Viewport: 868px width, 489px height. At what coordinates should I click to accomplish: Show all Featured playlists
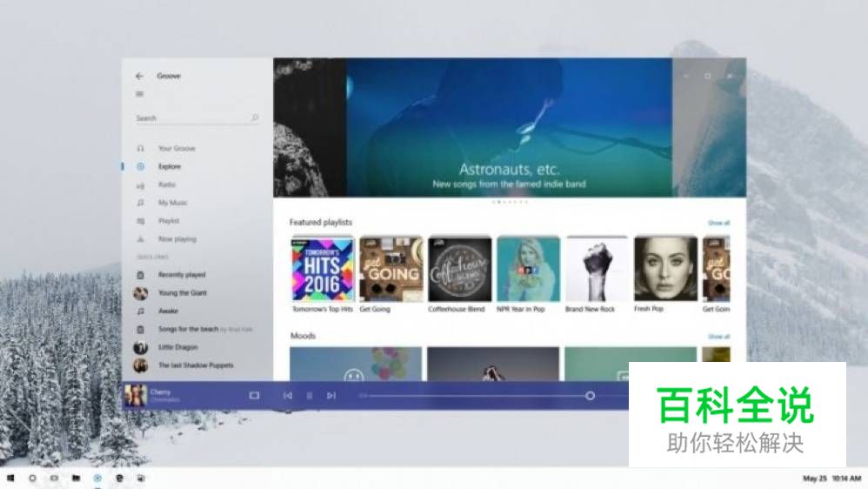coord(718,223)
